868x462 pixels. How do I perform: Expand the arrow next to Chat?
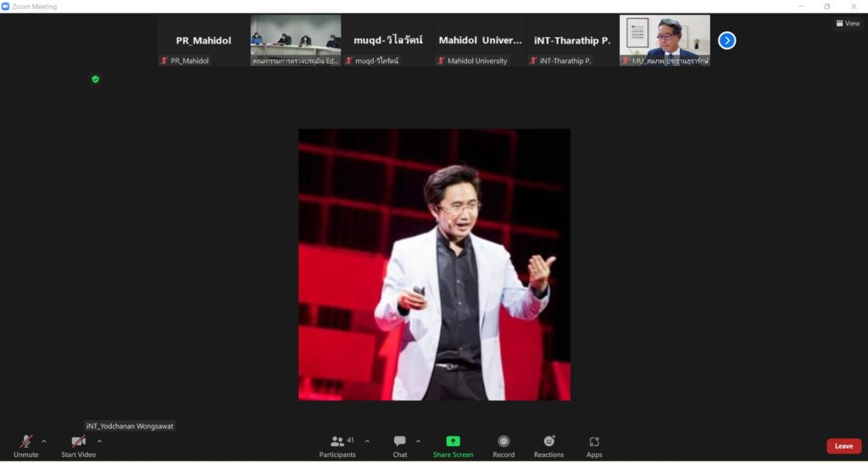click(x=415, y=441)
